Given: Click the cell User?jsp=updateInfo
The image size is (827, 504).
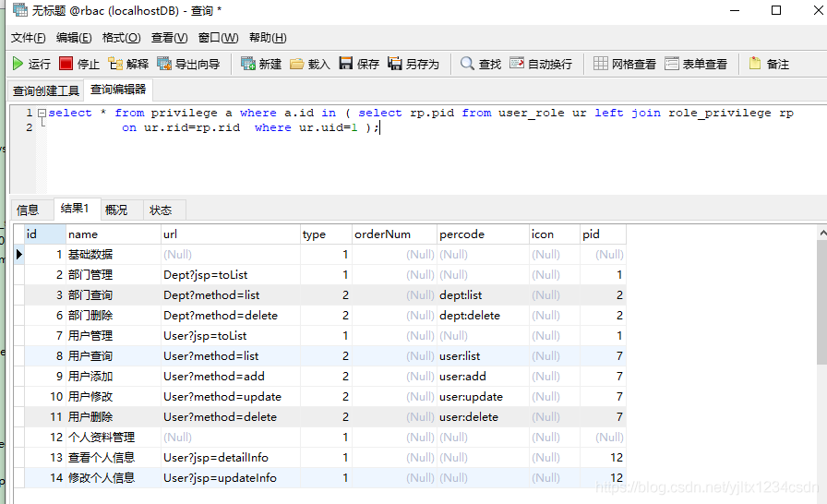Looking at the screenshot, I should point(231,477).
